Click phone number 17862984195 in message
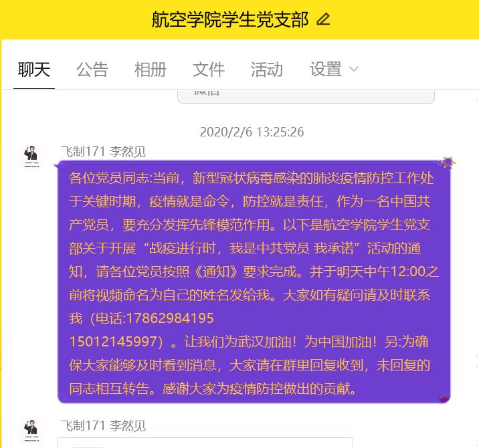479x448 pixels. point(170,318)
